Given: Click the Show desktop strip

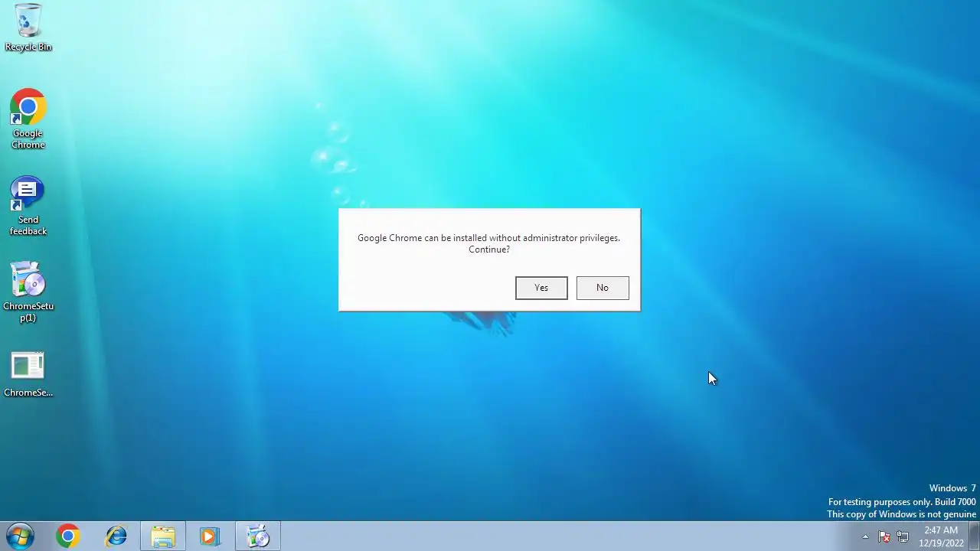Looking at the screenshot, I should tap(974, 536).
